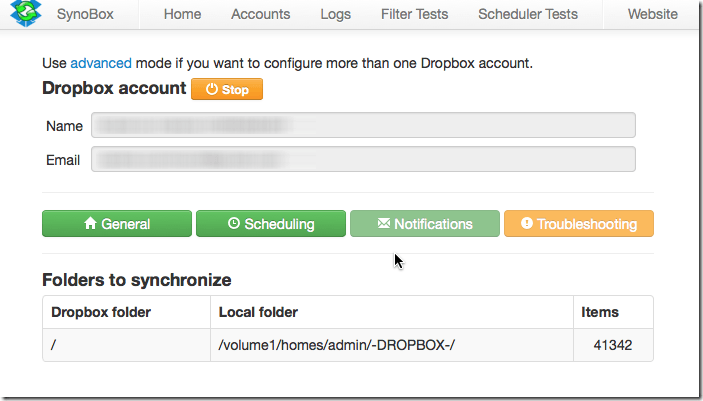
Task: Click the house icon on General
Action: point(90,222)
